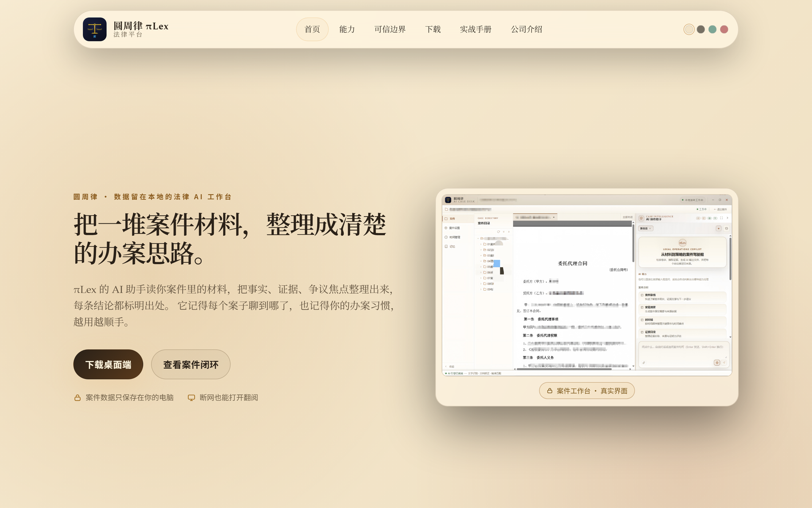Click the tagline 数据留在本地的法律 AI 工作台
The image size is (812, 508).
click(173, 197)
